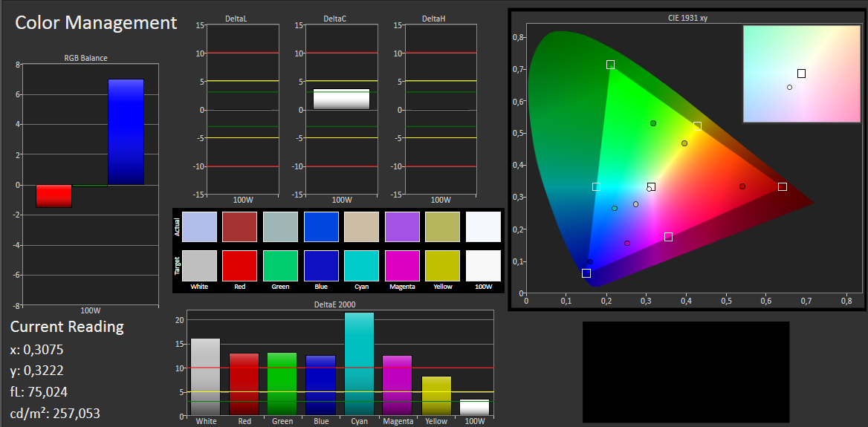The height and width of the screenshot is (427, 868).
Task: Select the Actual Cyan color swatch
Action: pos(361,226)
